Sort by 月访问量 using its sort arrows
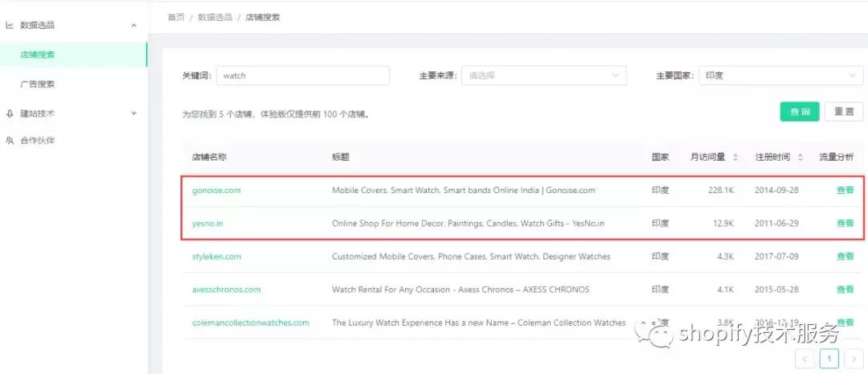The width and height of the screenshot is (868, 374). [x=735, y=158]
